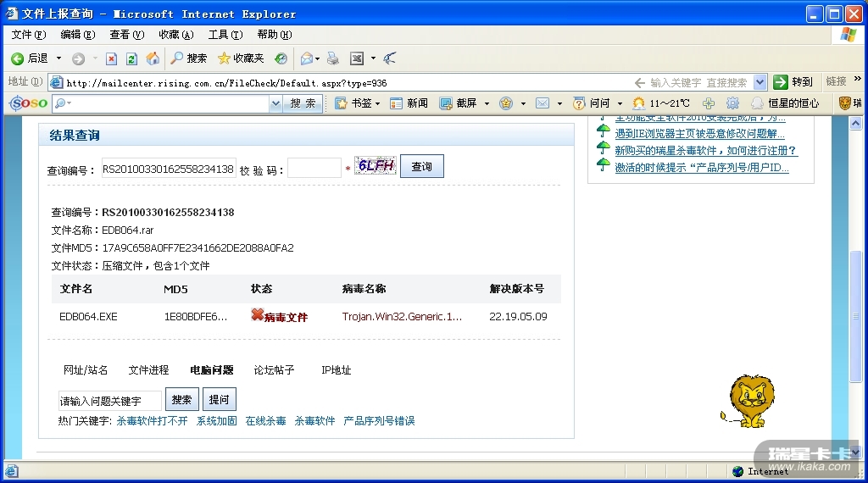Switch to the 网址/站名 tab
This screenshot has width=868, height=483.
point(86,370)
